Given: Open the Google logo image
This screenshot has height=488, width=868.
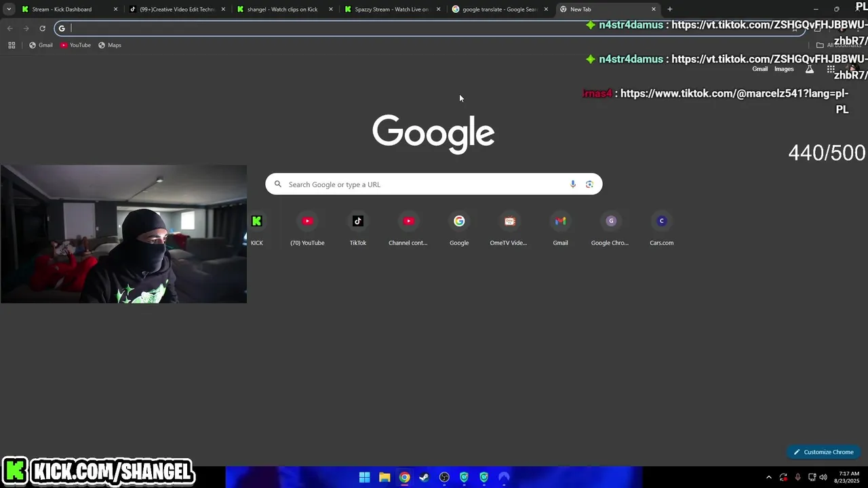Looking at the screenshot, I should pos(433,134).
